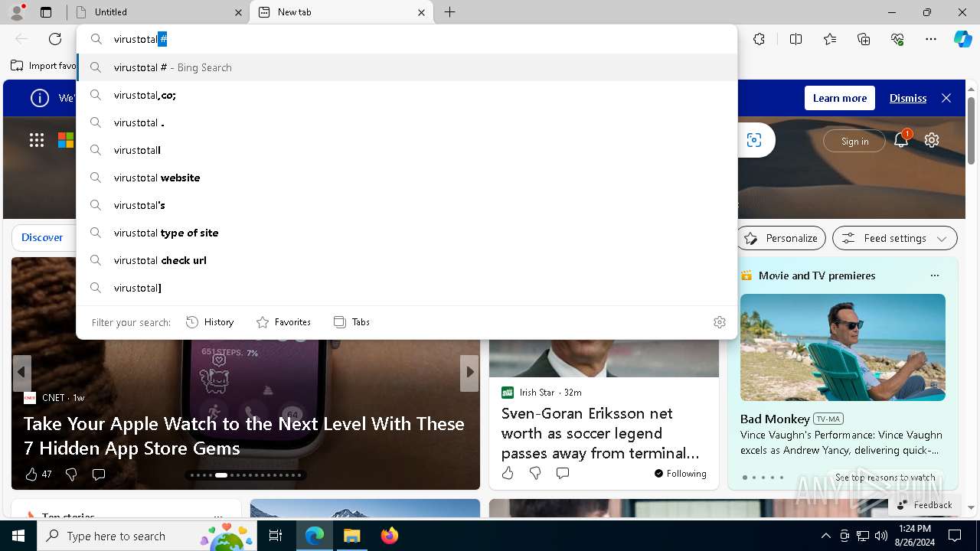Open Sven-Goran Eriksson article headline
980x551 pixels.
600,433
